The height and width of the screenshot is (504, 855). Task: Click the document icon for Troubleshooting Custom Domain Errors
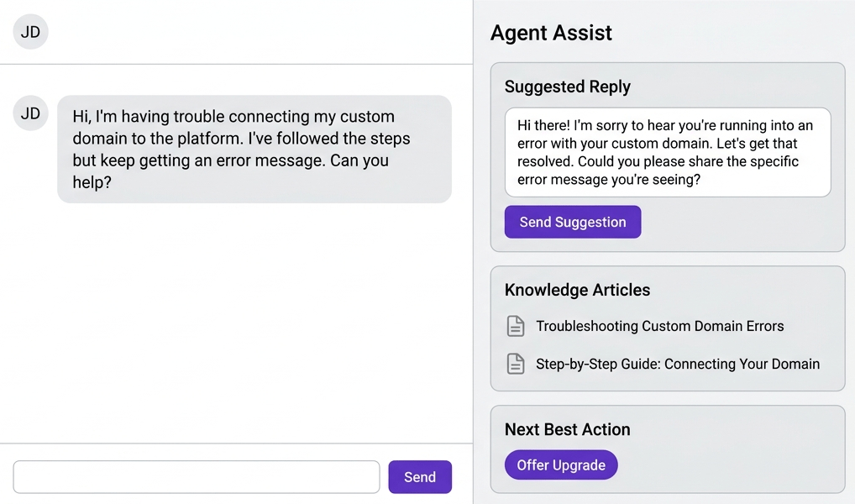click(516, 326)
